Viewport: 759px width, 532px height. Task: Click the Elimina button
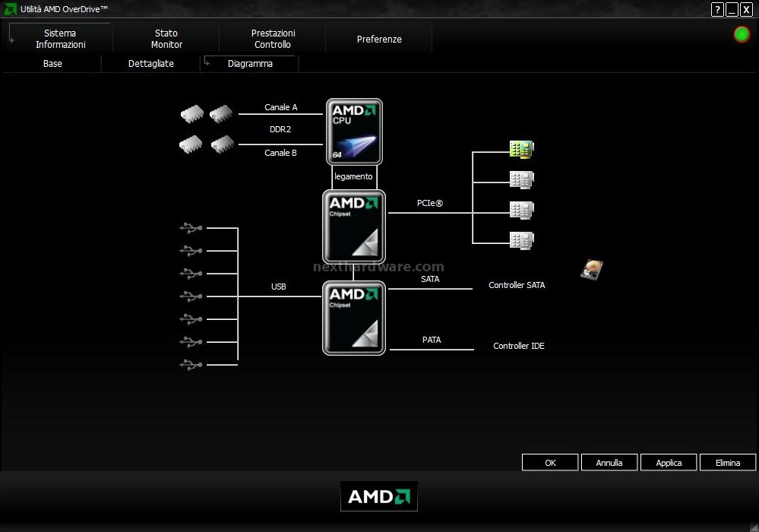728,462
